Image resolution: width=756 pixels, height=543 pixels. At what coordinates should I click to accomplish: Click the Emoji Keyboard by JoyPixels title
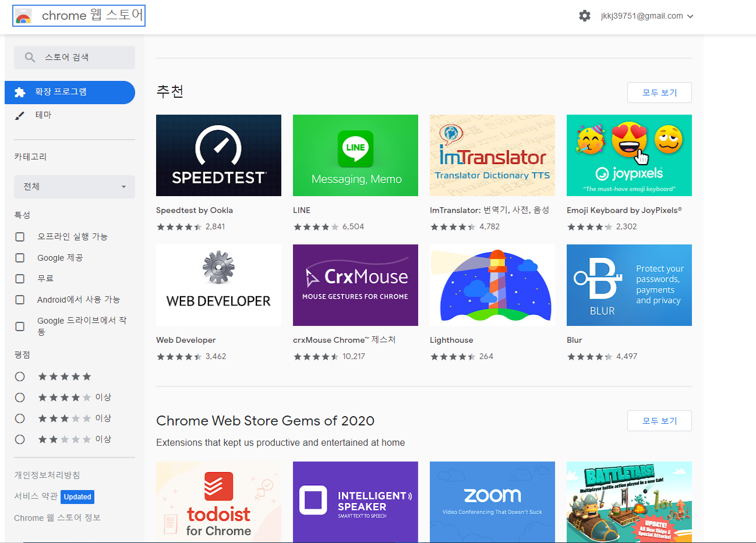pyautogui.click(x=624, y=210)
